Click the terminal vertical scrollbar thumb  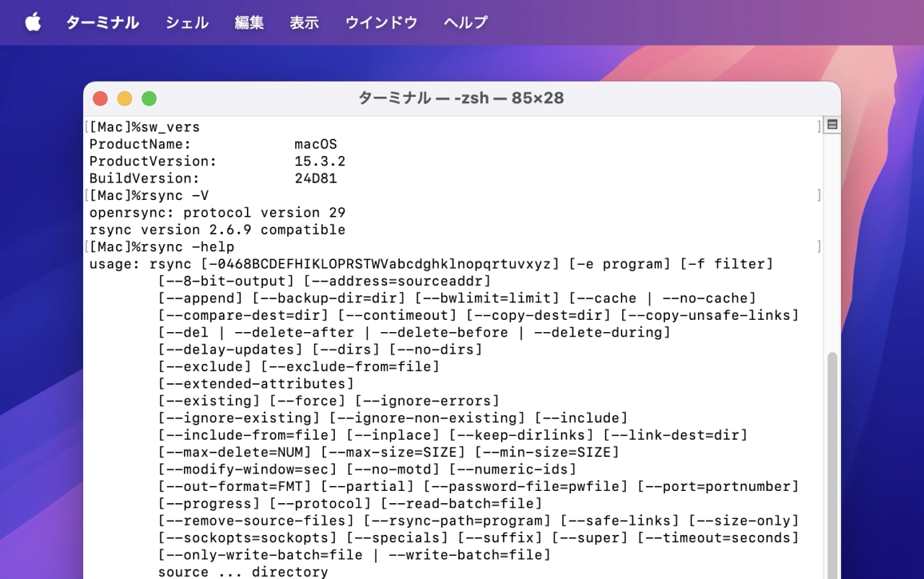coord(832,462)
